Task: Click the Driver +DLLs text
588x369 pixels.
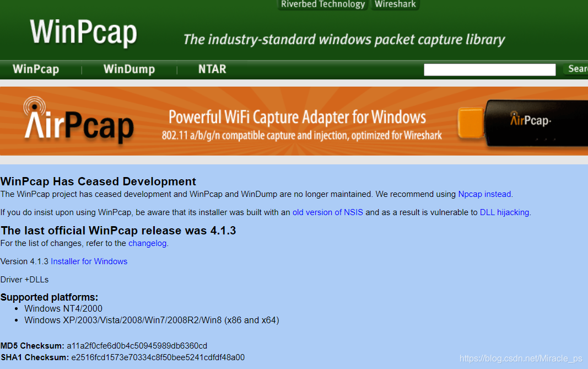Action: pyautogui.click(x=24, y=280)
